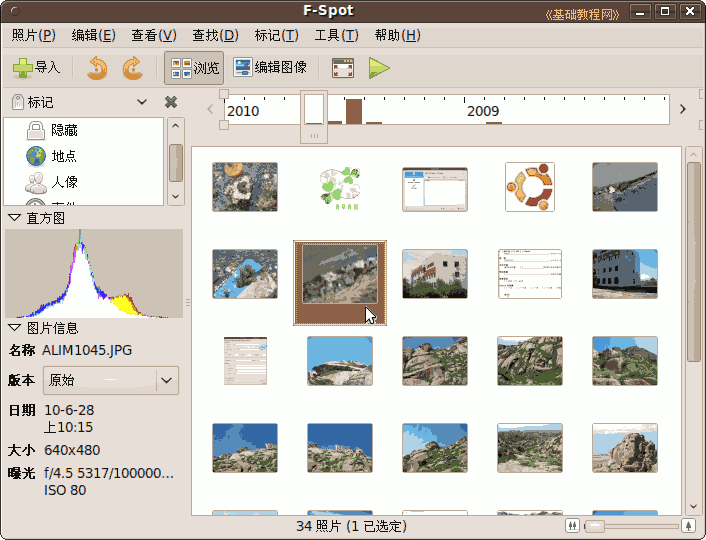The height and width of the screenshot is (540, 706).
Task: Rotate photo left with the counterclockwise arrow
Action: [97, 68]
